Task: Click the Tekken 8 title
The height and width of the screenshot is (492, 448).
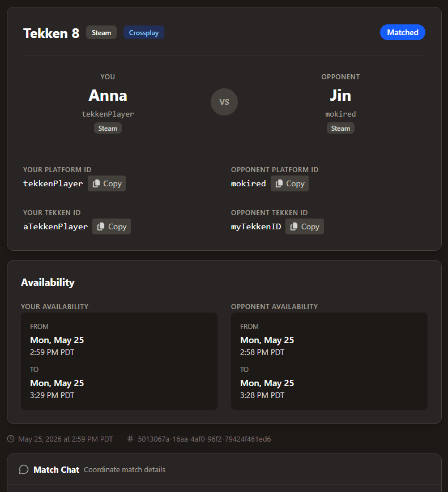Action: click(x=51, y=33)
